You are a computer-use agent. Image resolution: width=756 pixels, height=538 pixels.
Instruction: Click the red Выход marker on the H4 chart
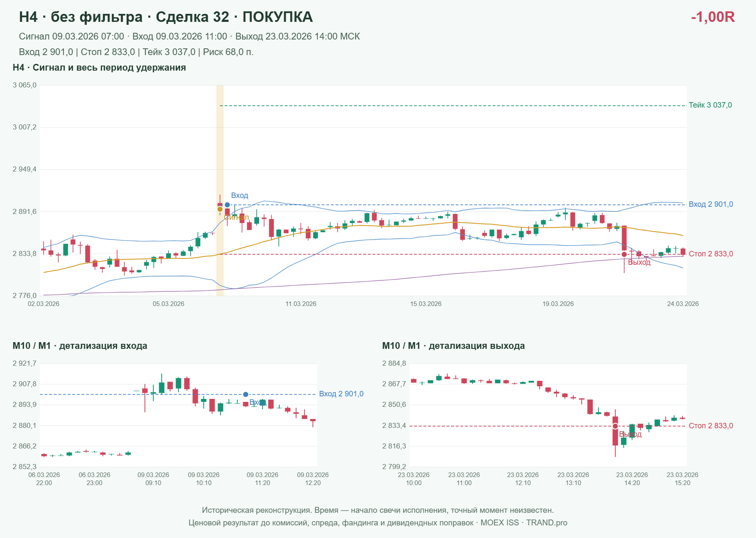coord(624,254)
